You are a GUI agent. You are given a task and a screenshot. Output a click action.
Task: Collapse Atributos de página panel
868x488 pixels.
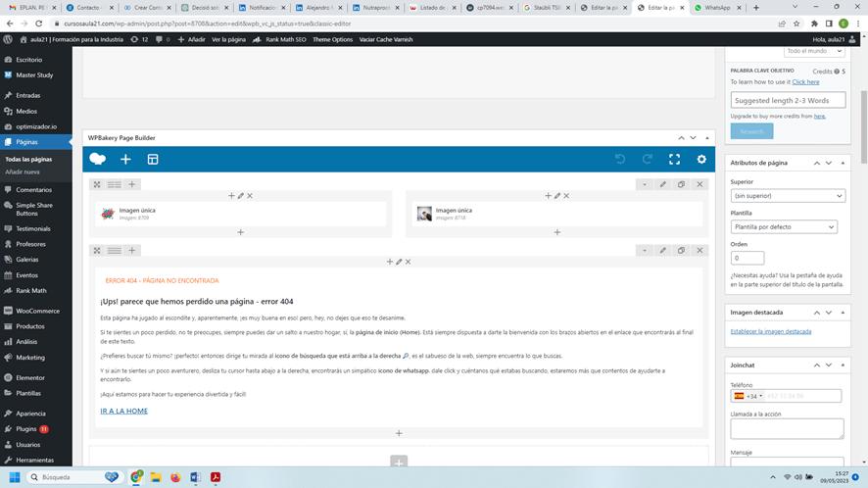click(x=843, y=163)
